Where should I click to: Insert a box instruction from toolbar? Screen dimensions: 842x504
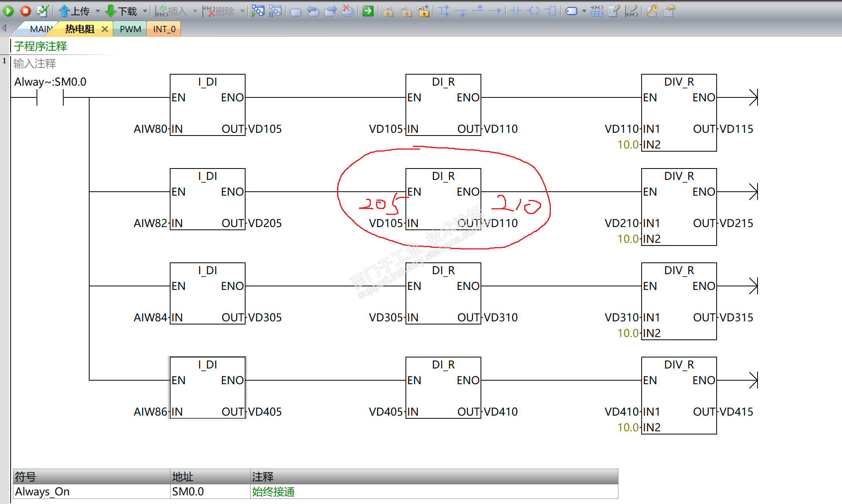pyautogui.click(x=551, y=11)
